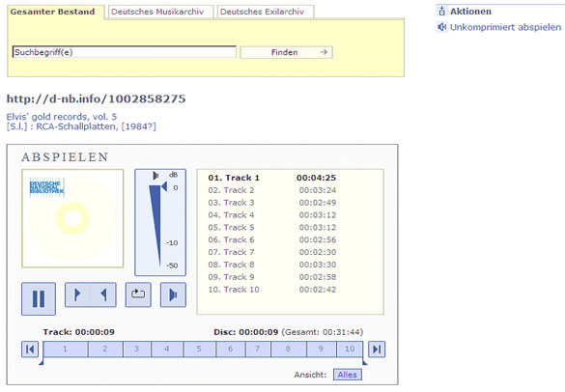
Task: Switch to Deutsches Exilarchiv tab
Action: click(263, 12)
